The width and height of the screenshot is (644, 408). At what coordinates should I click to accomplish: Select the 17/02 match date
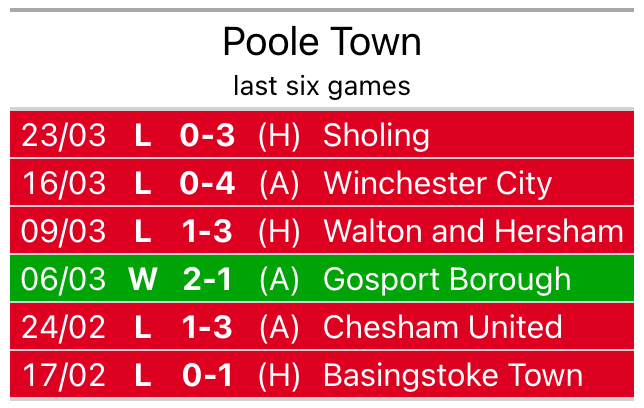click(64, 376)
